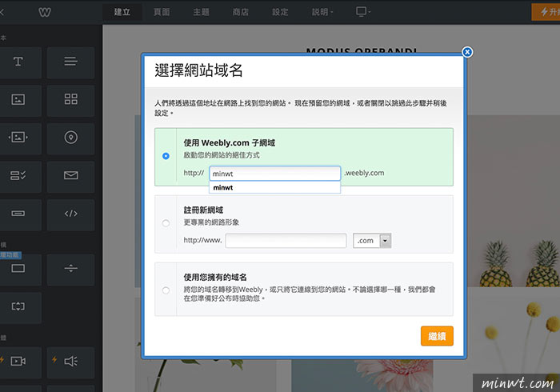This screenshot has width=560, height=392.
Task: Select the Title text element icon
Action: click(18, 62)
